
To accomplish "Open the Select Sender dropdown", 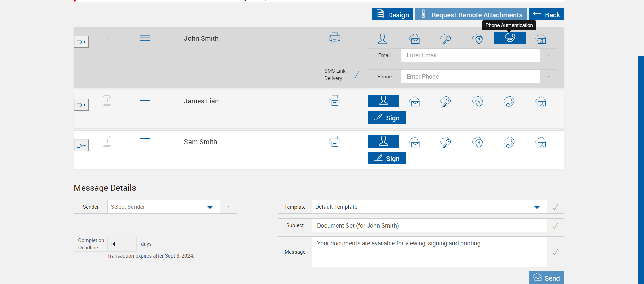I will [x=163, y=207].
